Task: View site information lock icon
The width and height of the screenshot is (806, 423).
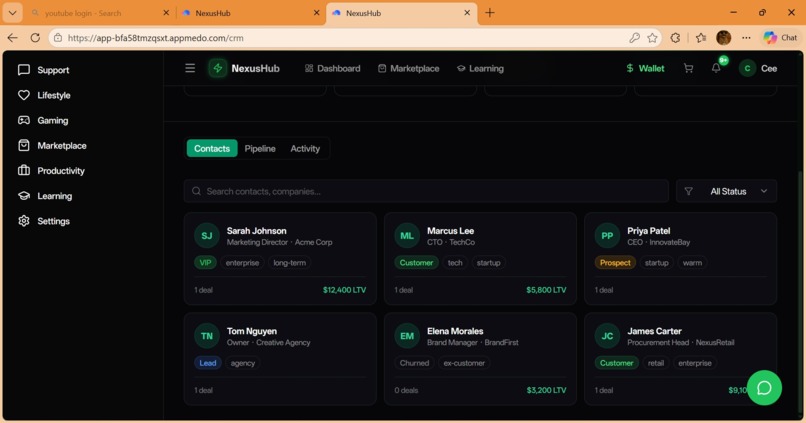Action: point(58,38)
